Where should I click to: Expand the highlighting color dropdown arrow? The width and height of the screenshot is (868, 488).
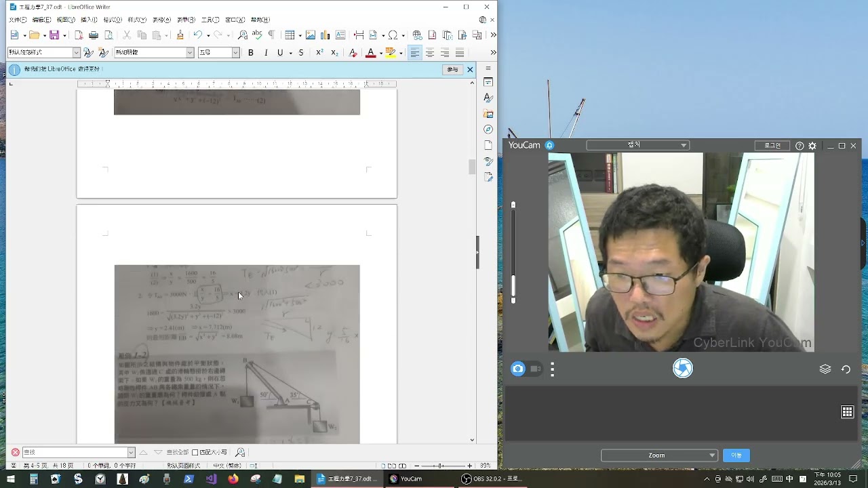[401, 53]
